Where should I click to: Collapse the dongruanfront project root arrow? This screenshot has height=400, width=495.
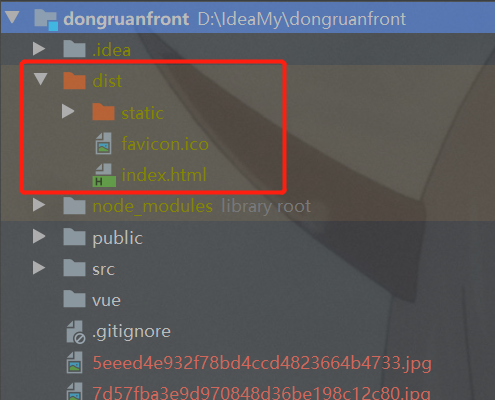coord(12,17)
